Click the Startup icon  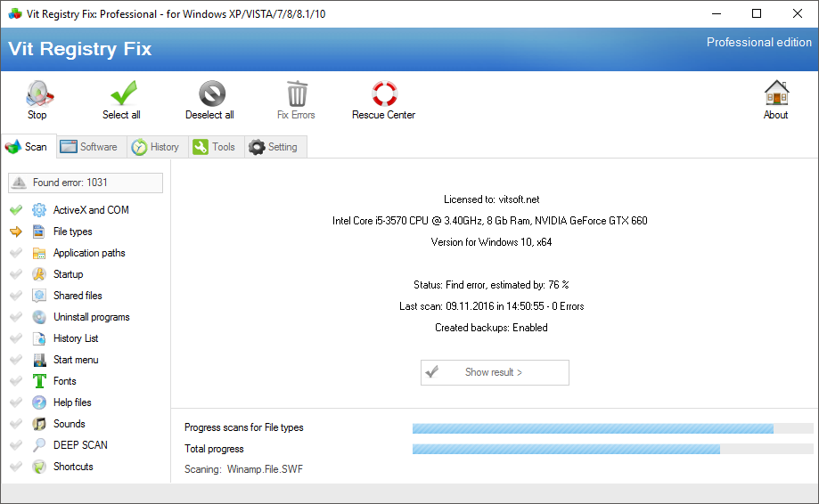tap(39, 274)
